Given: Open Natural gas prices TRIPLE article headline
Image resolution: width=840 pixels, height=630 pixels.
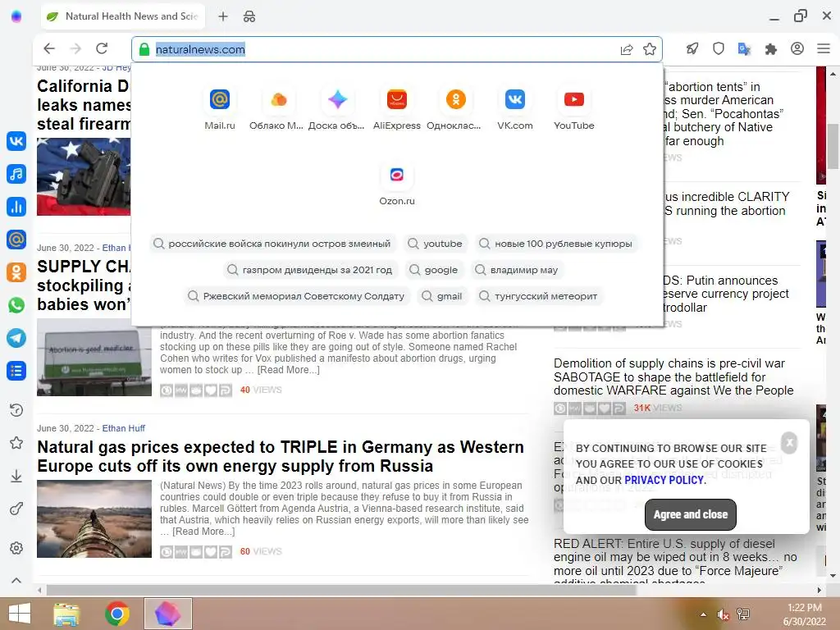Looking at the screenshot, I should pos(281,456).
